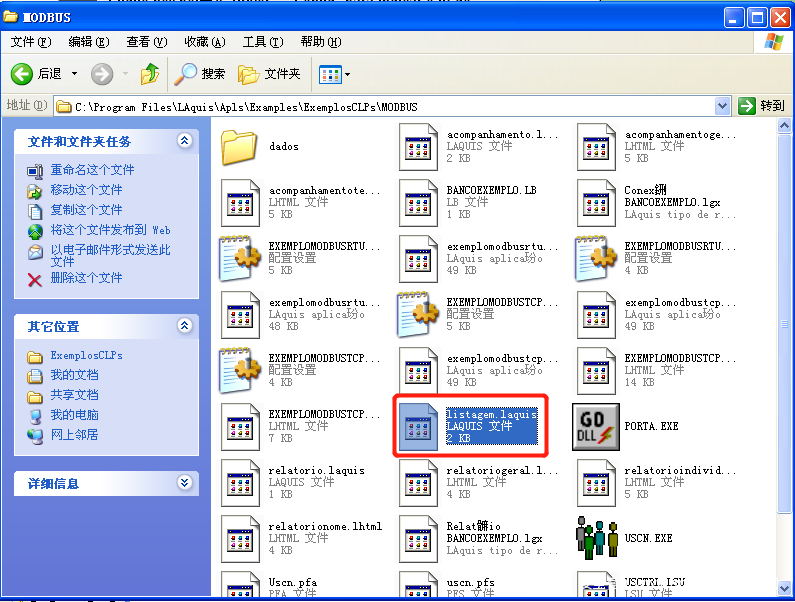Click 移动这个文件 task link

86,190
